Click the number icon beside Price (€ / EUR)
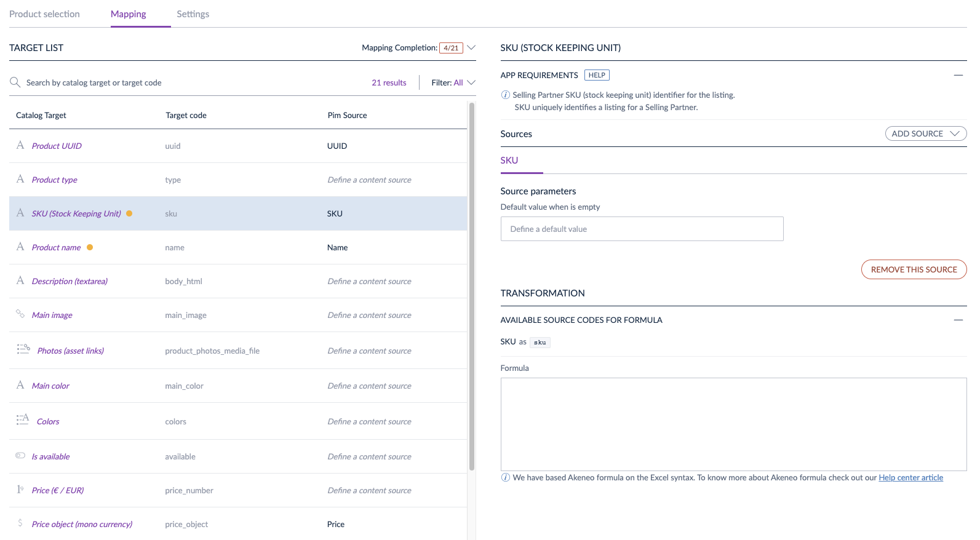Image resolution: width=980 pixels, height=540 pixels. [x=20, y=490]
